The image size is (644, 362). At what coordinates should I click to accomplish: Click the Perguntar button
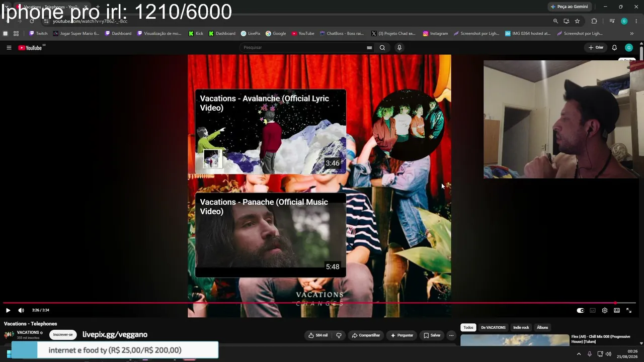[401, 335]
